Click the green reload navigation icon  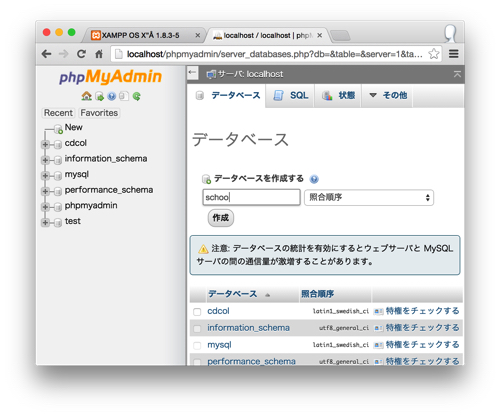click(x=136, y=96)
